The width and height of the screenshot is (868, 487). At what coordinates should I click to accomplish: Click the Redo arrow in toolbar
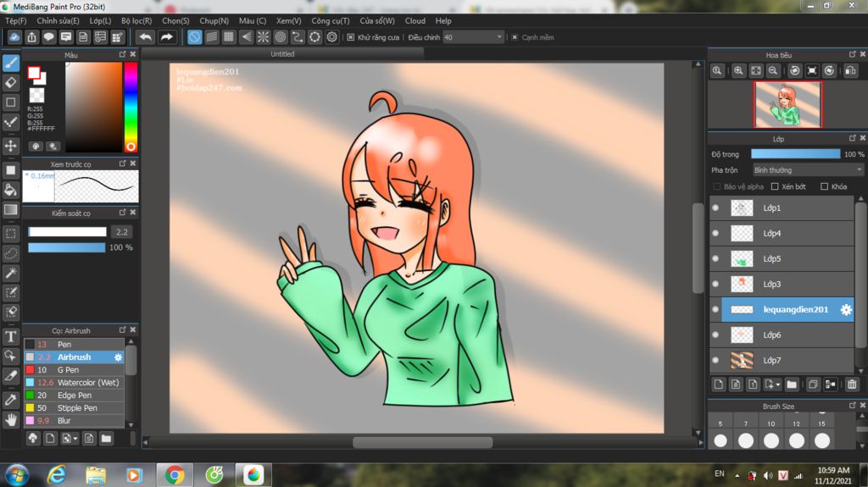[166, 37]
